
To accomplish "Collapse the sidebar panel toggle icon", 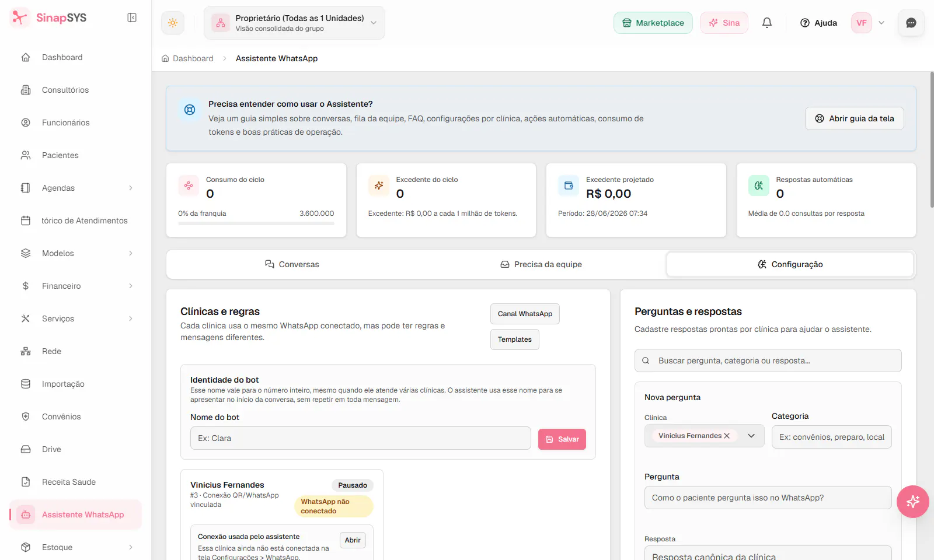I will point(132,17).
